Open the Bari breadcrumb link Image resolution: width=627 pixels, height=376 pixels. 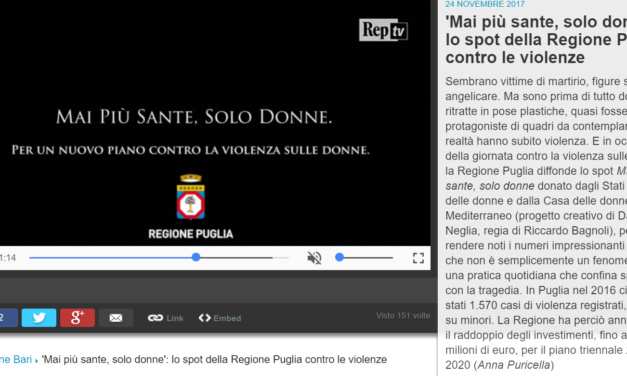(16, 359)
